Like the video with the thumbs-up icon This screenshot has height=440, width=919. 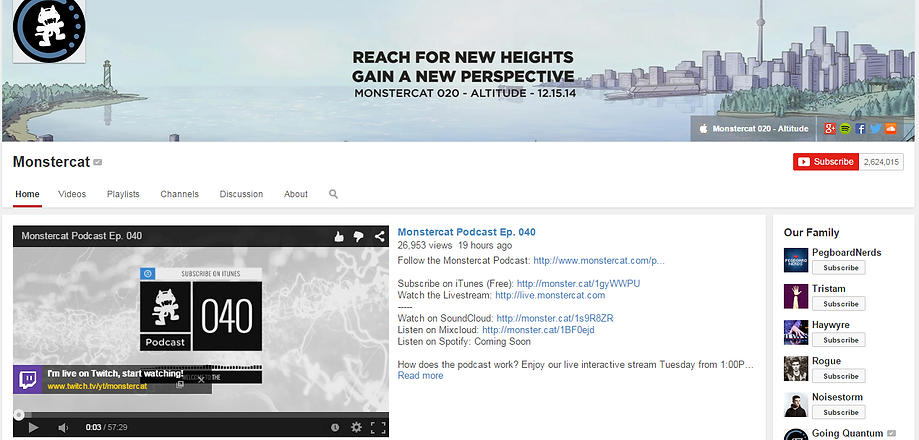(339, 236)
